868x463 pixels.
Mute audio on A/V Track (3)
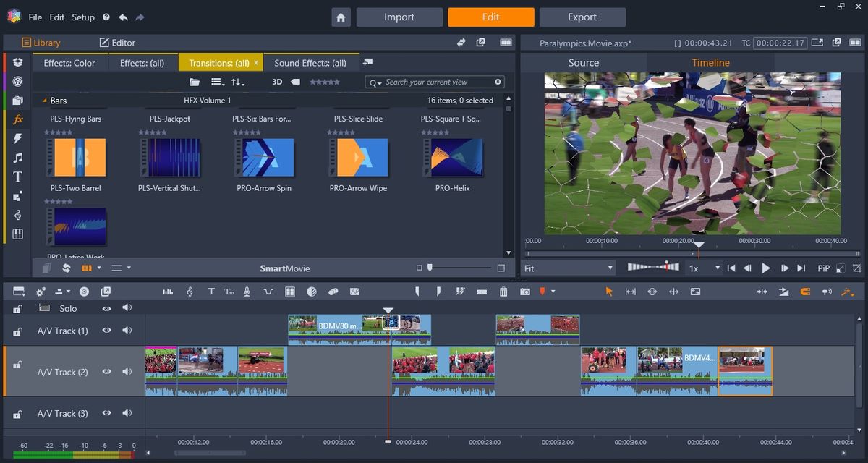(127, 413)
